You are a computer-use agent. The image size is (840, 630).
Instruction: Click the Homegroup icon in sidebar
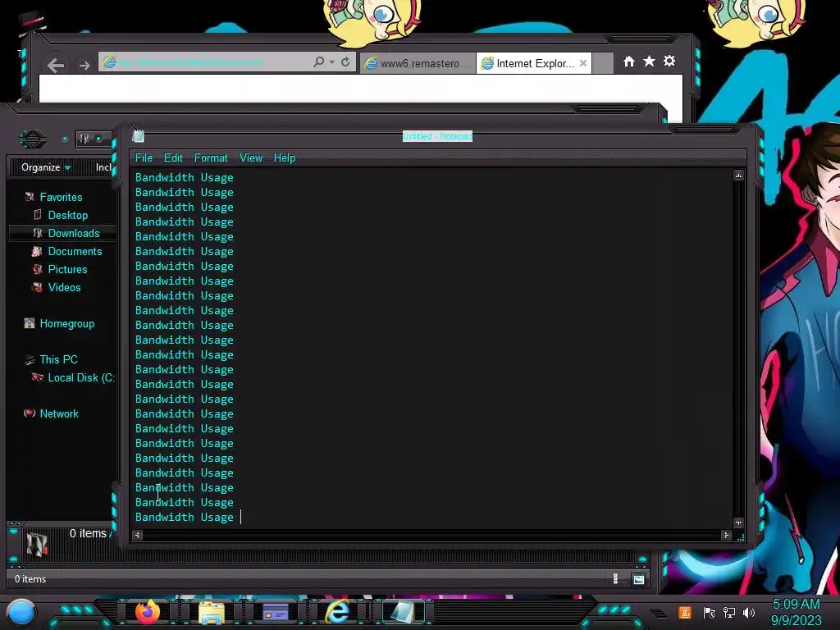point(30,323)
